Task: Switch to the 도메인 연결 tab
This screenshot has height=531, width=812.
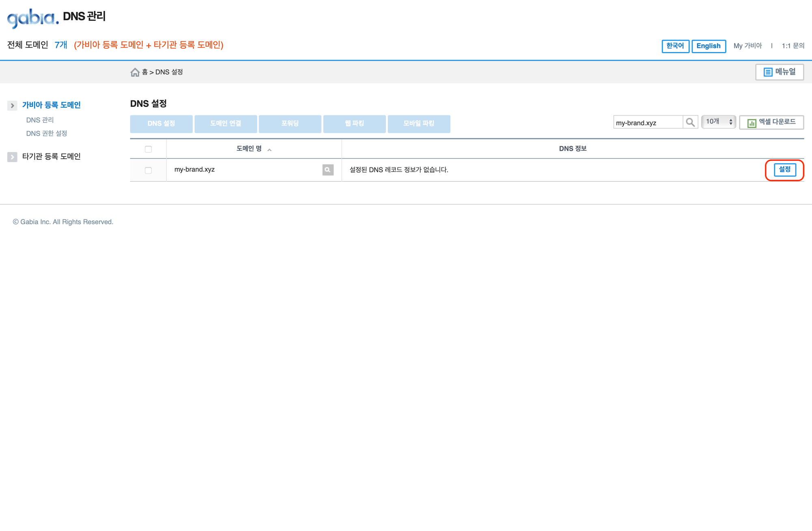Action: click(x=225, y=124)
